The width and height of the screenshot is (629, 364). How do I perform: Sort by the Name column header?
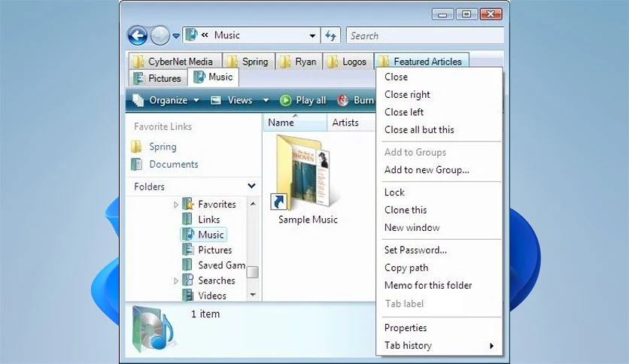295,123
